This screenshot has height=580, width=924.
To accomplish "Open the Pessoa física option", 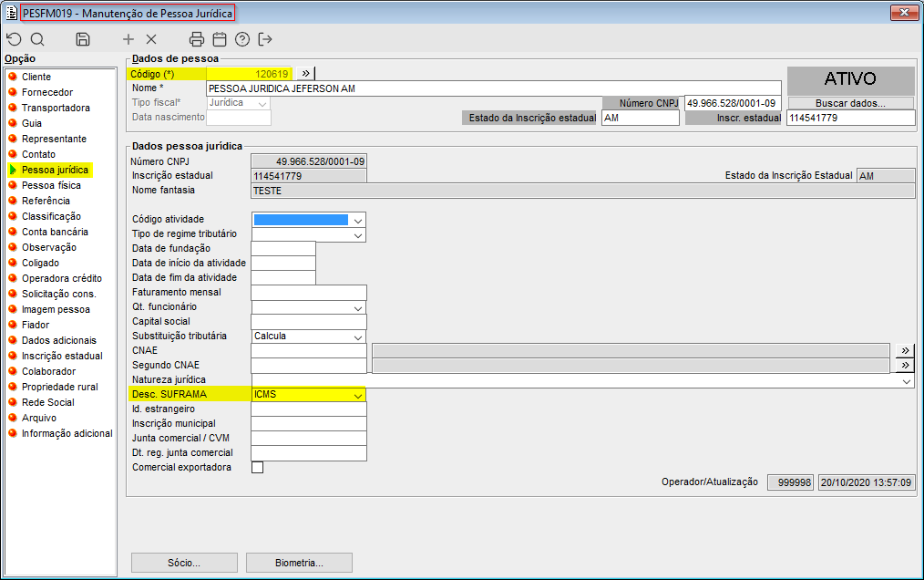I will click(x=51, y=185).
